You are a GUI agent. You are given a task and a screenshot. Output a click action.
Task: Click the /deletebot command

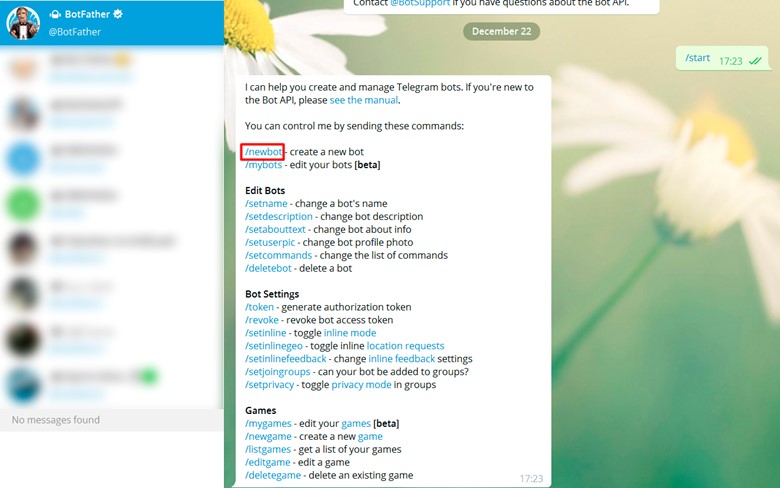point(268,268)
